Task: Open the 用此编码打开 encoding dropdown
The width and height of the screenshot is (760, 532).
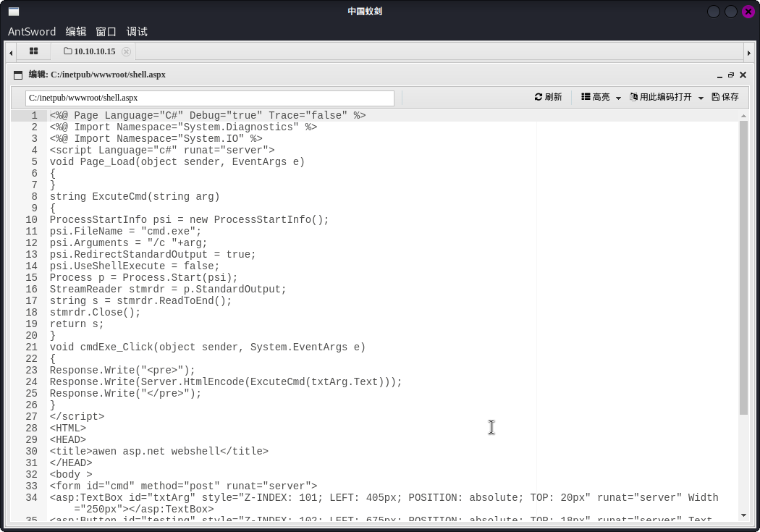Action: tap(667, 97)
